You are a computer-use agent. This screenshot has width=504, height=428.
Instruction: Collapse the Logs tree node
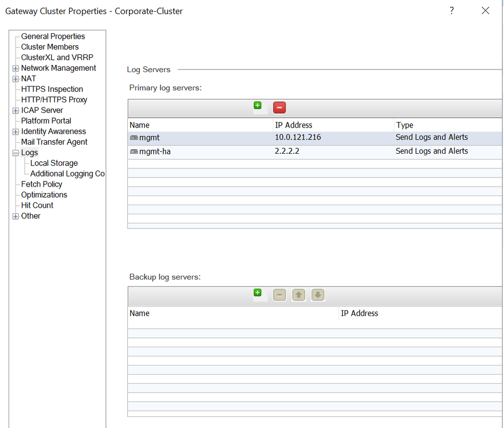tap(16, 153)
